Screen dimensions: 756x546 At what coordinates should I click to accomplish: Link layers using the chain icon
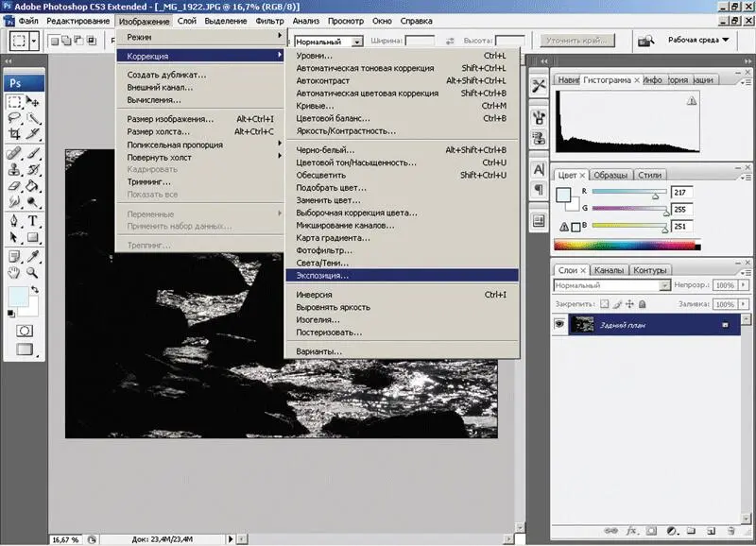(x=610, y=531)
